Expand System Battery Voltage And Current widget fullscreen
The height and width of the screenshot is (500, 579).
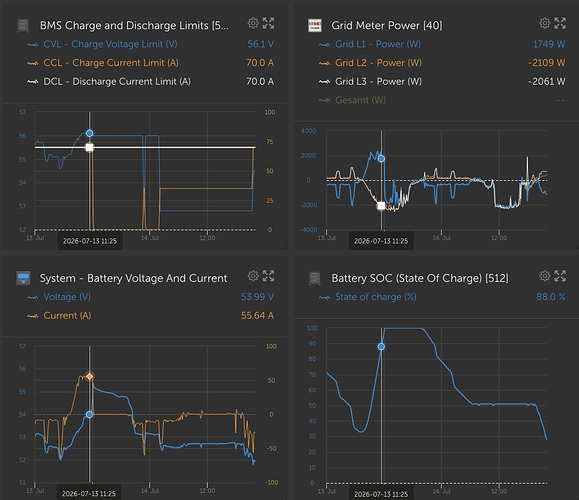click(x=268, y=276)
